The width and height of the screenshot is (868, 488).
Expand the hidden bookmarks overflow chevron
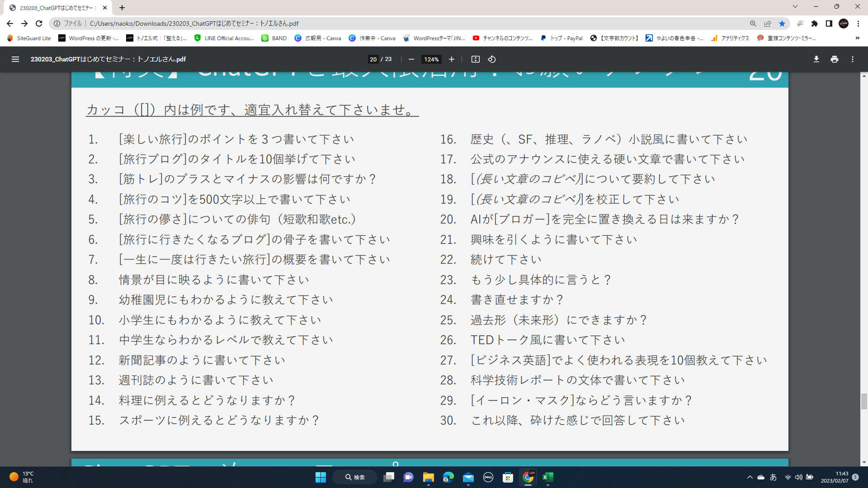pyautogui.click(x=857, y=38)
